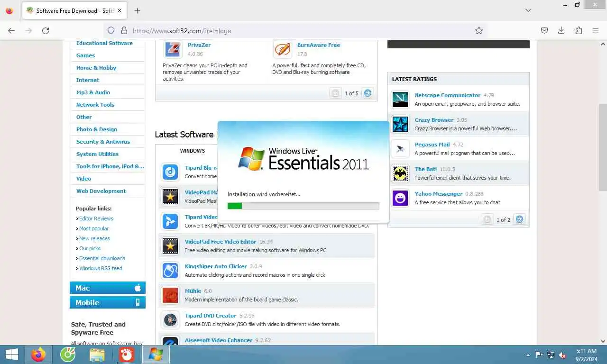Select the WINDOWS tab in Latest Software

tap(193, 151)
